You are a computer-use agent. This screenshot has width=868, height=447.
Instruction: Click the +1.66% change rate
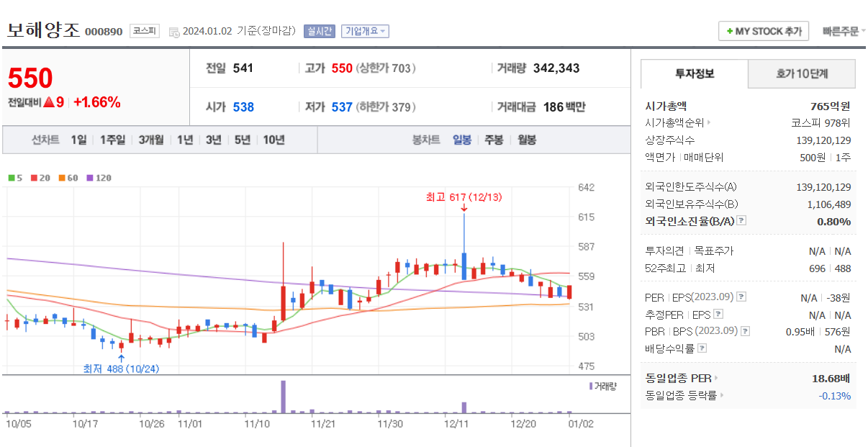coord(97,102)
